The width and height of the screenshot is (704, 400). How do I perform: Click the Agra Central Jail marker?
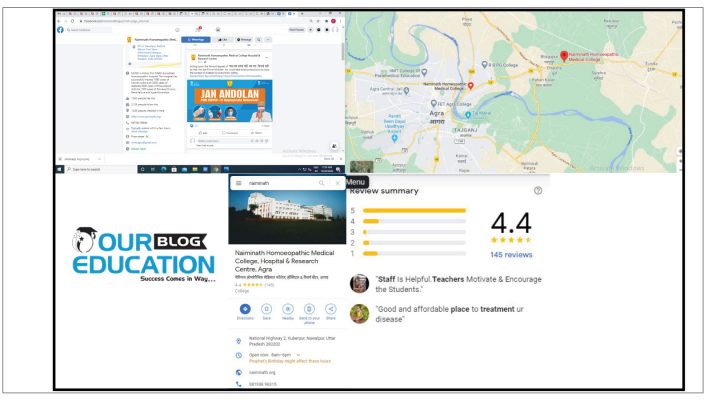(x=406, y=90)
